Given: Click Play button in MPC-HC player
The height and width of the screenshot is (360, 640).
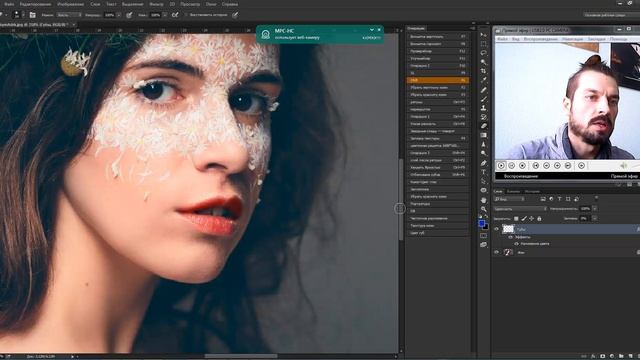Looking at the screenshot, I should 501,166.
